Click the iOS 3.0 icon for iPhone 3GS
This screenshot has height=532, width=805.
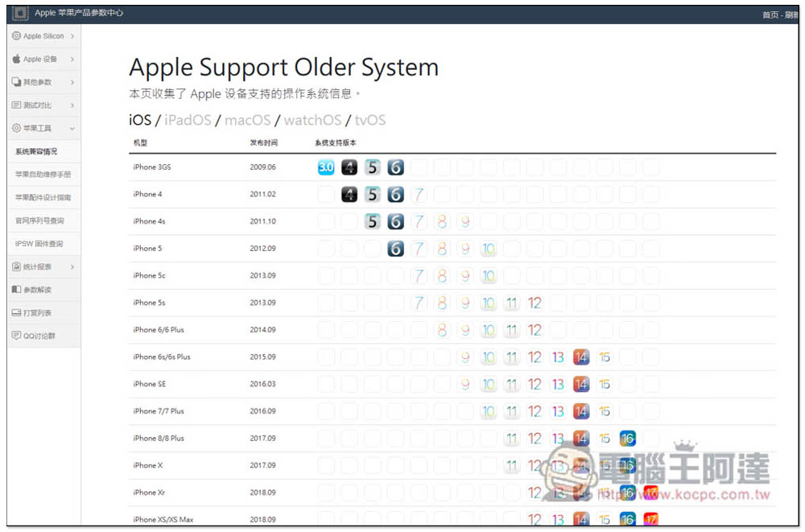[325, 167]
